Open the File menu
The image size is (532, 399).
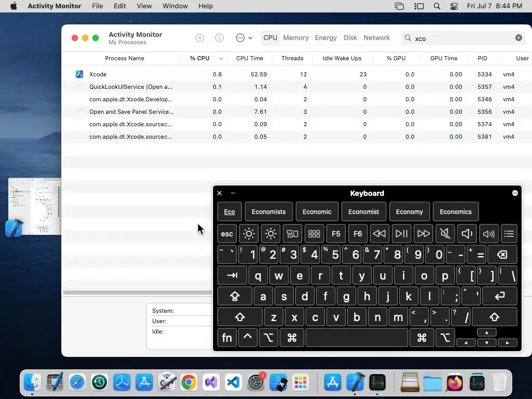(97, 6)
